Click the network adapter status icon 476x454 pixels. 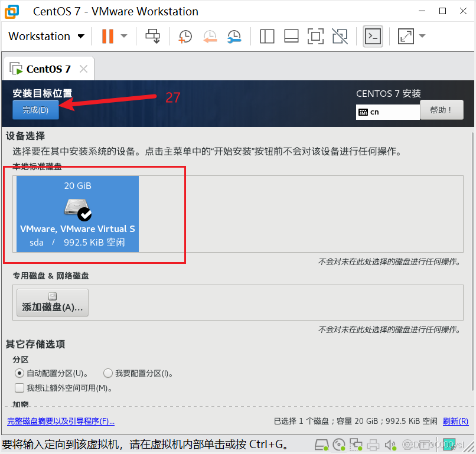(x=356, y=445)
